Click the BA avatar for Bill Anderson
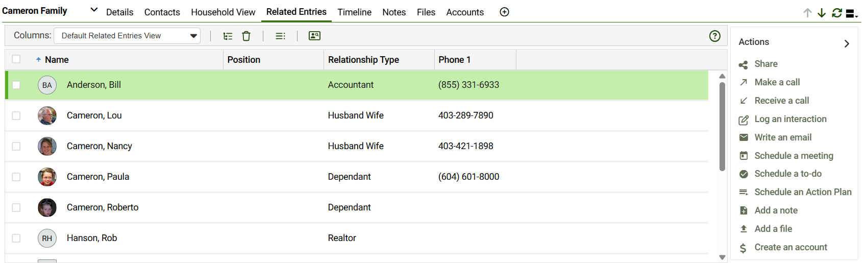Image resolution: width=868 pixels, height=263 pixels. point(47,85)
